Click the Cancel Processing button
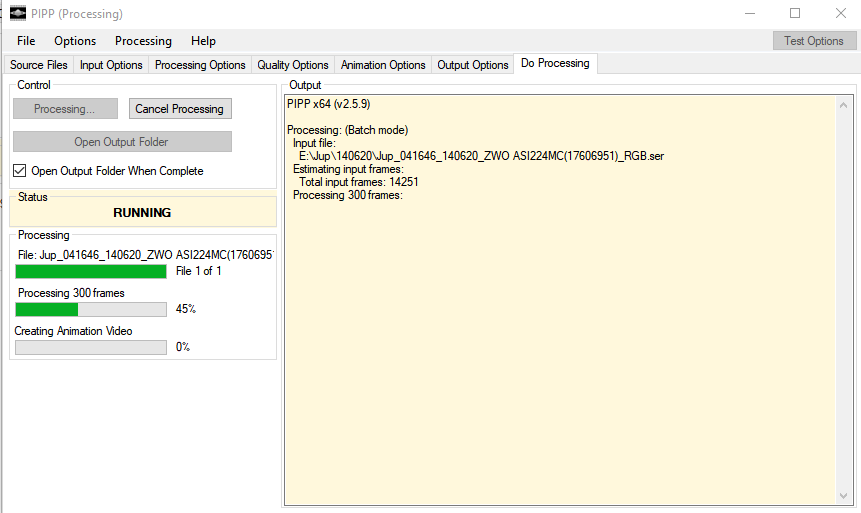 pyautogui.click(x=180, y=109)
